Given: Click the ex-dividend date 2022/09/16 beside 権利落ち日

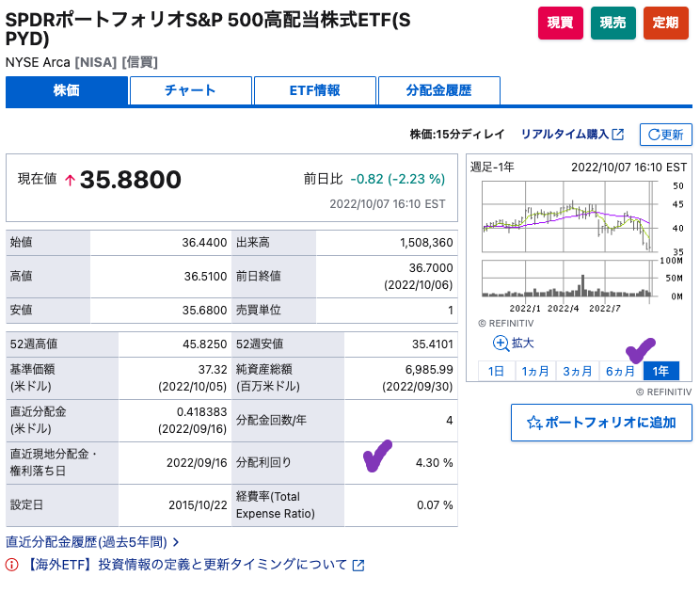Looking at the screenshot, I should point(197,463).
